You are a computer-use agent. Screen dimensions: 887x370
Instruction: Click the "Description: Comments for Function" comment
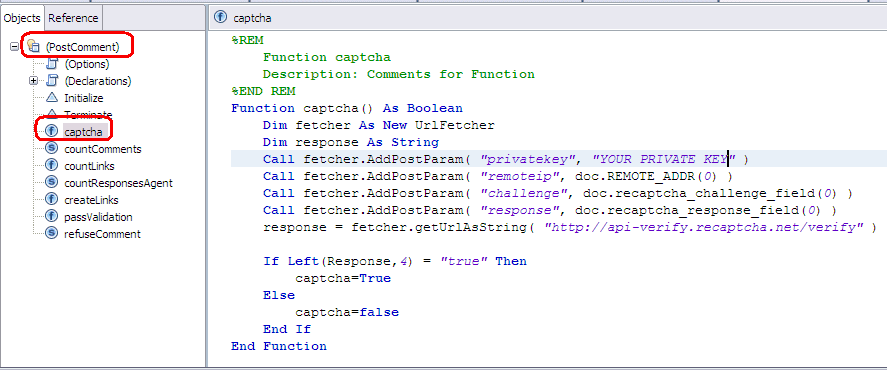399,74
